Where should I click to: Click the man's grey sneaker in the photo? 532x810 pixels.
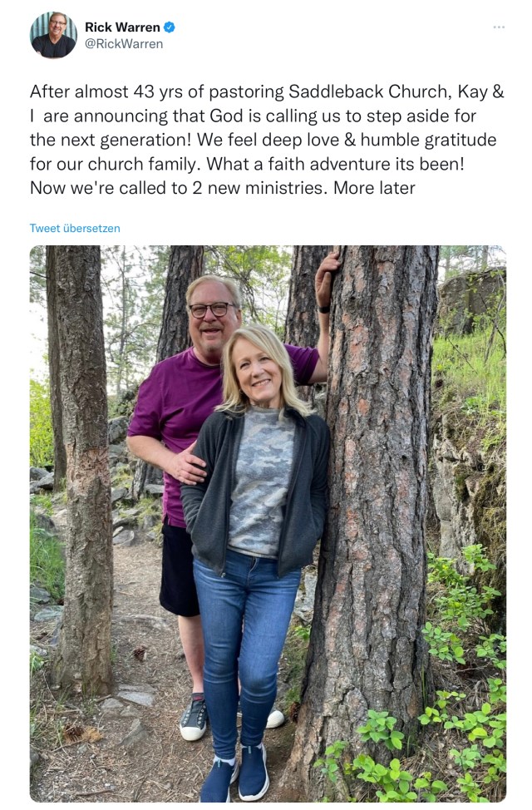[x=193, y=720]
